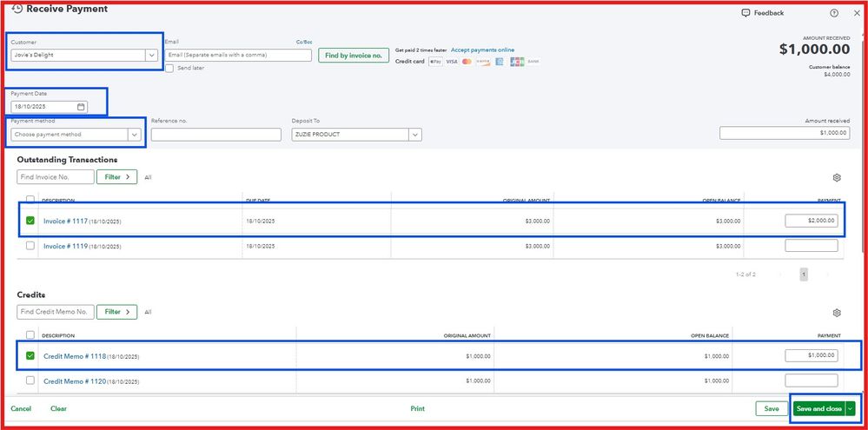Click the Feedback label text
The image size is (868, 430).
(x=769, y=13)
